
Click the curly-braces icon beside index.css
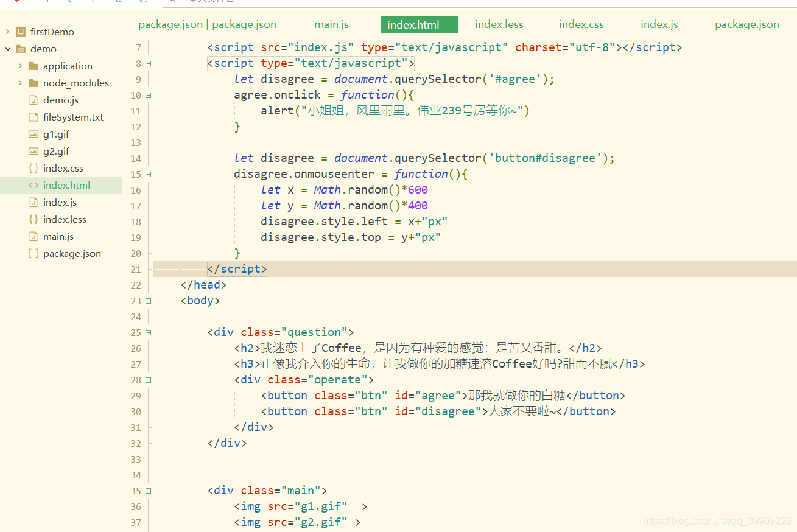pyautogui.click(x=33, y=168)
